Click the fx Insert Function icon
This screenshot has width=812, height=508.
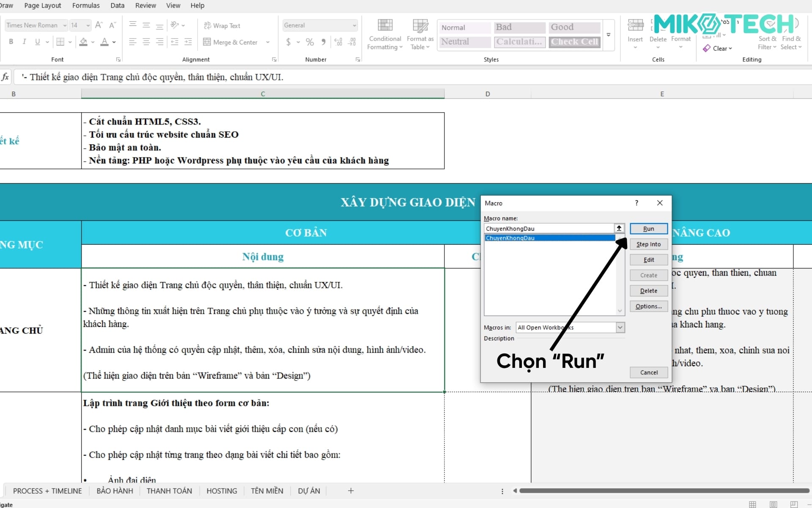(x=5, y=77)
